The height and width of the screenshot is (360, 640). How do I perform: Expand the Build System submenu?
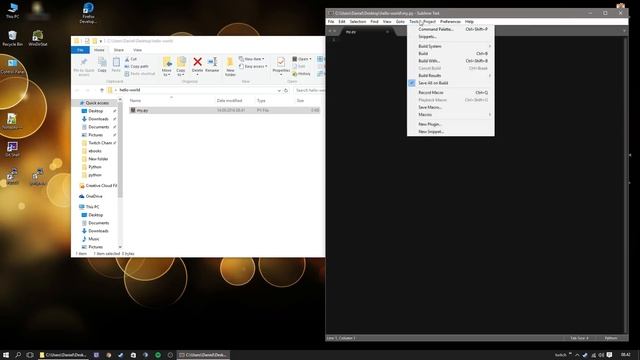[451, 46]
